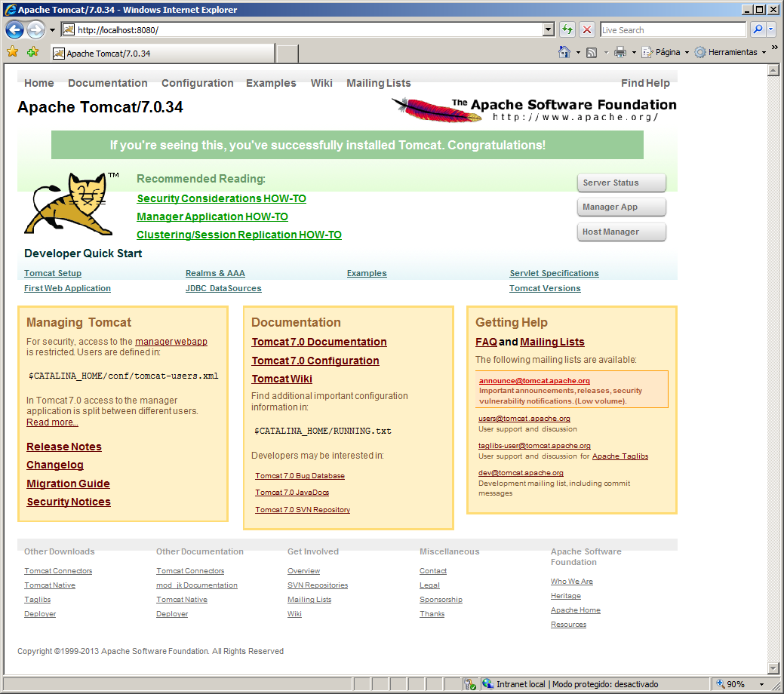The width and height of the screenshot is (784, 694).
Task: Click the Refresh page icon
Action: coord(567,30)
